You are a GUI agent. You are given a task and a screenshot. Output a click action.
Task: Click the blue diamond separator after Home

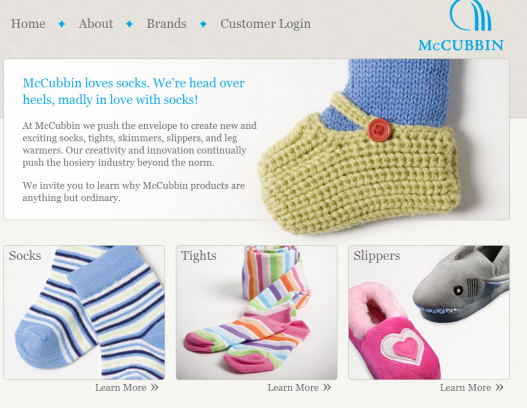pos(62,24)
